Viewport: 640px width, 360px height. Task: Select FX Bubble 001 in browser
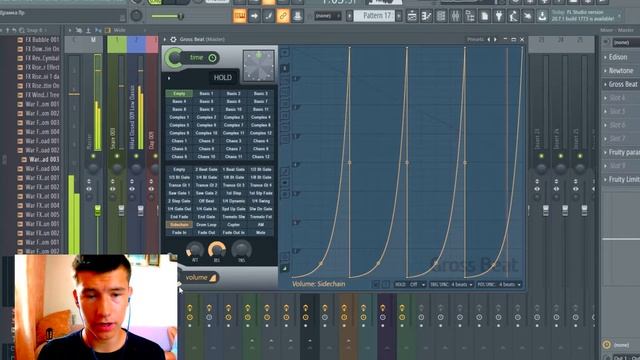pyautogui.click(x=42, y=40)
